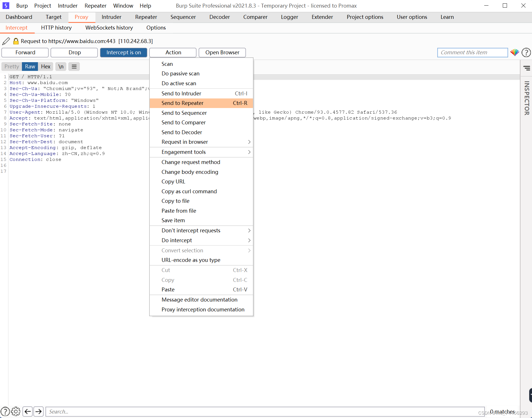Screen dimensions: 532x418
Task: Toggle non-printing characters \n button
Action: coord(61,67)
